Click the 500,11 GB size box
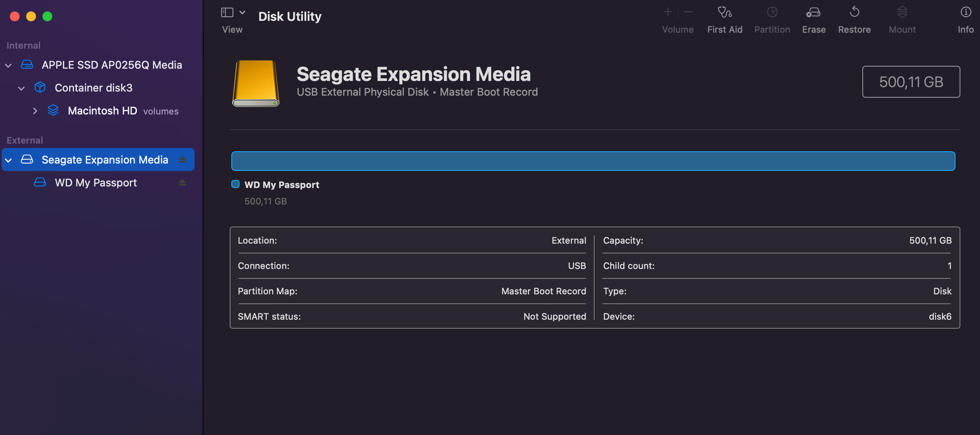This screenshot has width=980, height=435. (911, 82)
